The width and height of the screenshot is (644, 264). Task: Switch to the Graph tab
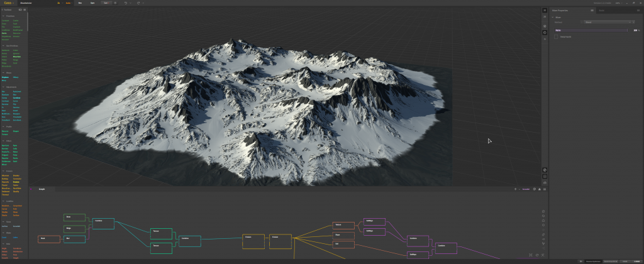(42, 189)
